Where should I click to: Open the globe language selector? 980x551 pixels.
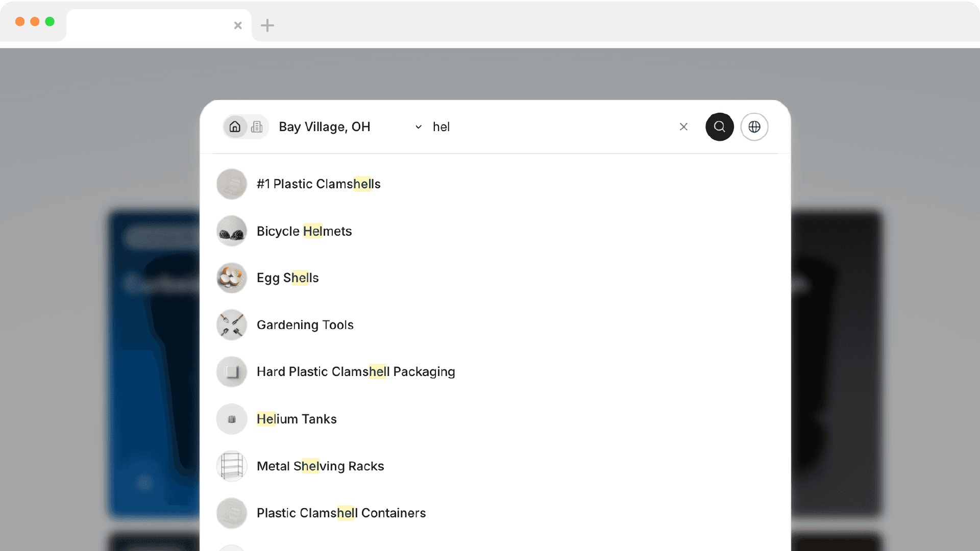(x=754, y=127)
